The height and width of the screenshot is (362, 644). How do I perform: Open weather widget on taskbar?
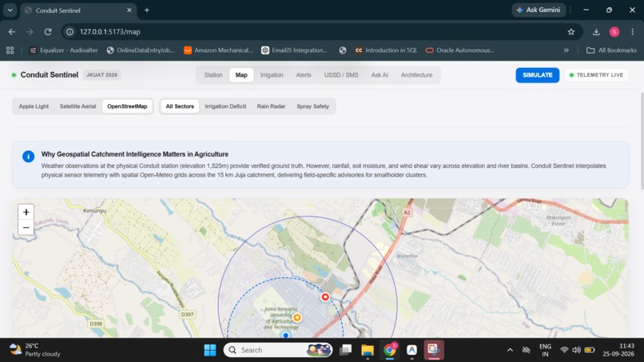[x=35, y=350]
